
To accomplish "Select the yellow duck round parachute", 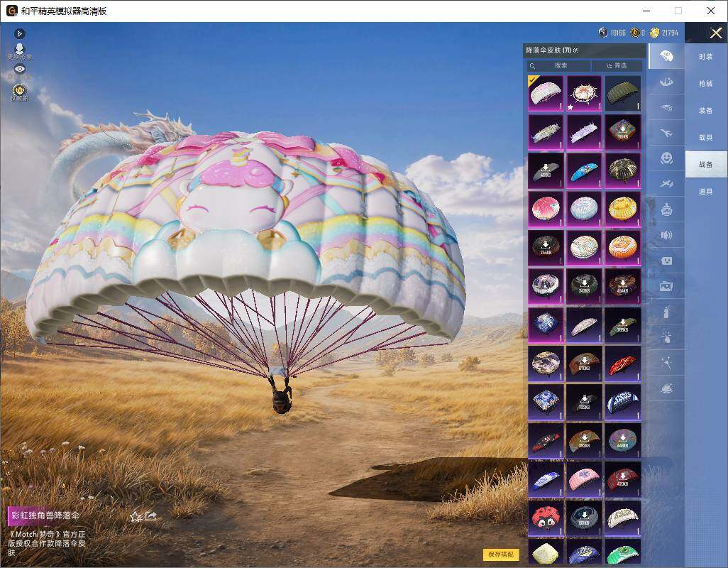I will click(622, 209).
